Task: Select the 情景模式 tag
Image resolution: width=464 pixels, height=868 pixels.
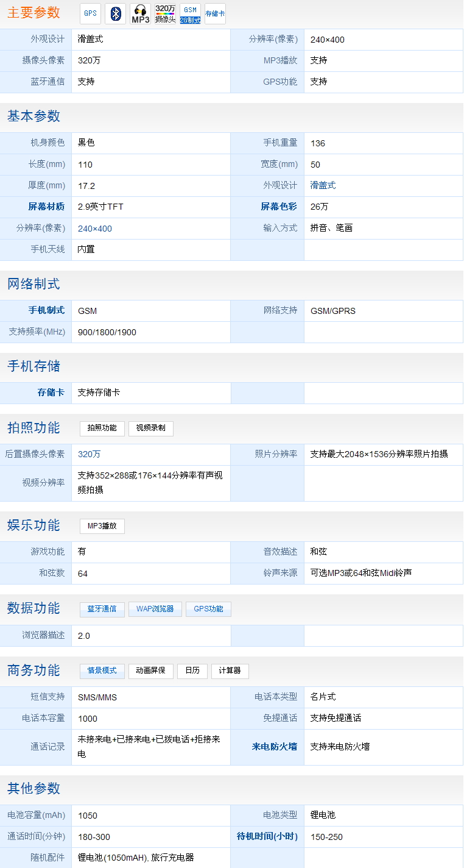Action: tap(102, 671)
